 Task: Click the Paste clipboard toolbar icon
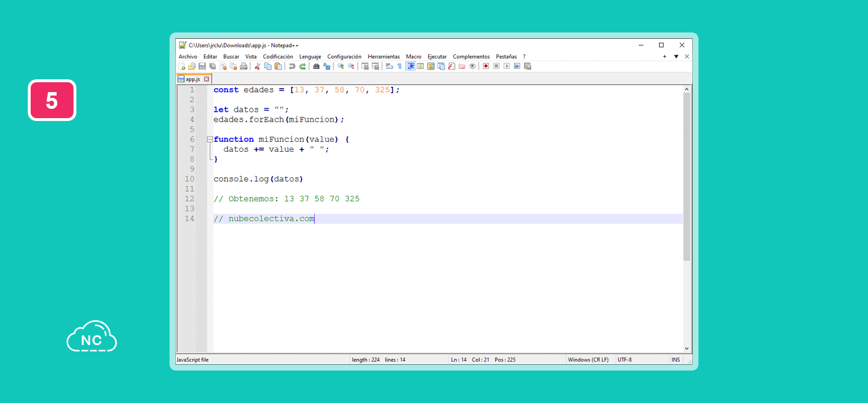click(278, 66)
